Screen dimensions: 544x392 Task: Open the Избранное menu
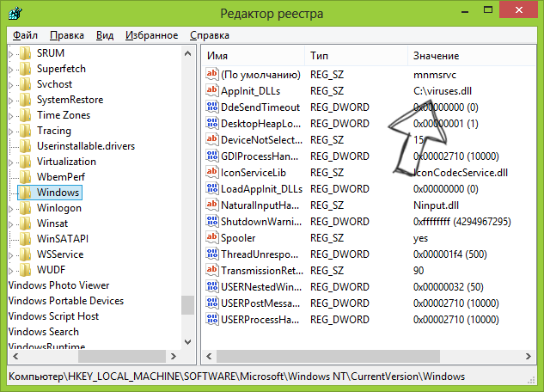[x=151, y=35]
